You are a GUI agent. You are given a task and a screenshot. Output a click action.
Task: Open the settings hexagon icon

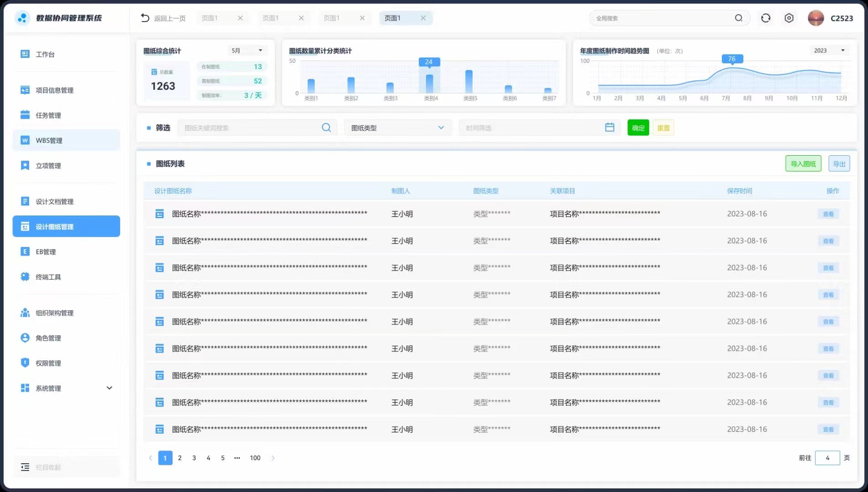click(789, 18)
